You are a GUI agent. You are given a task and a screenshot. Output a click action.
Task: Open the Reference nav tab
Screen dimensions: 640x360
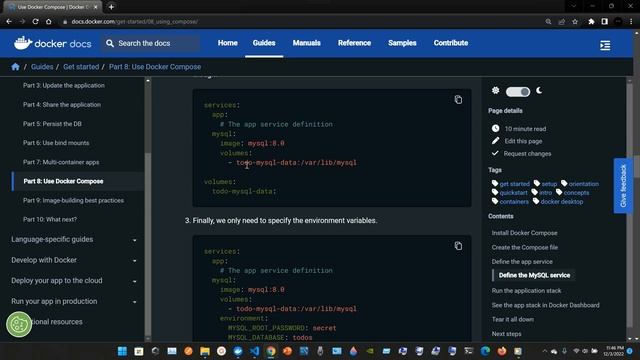click(x=354, y=43)
